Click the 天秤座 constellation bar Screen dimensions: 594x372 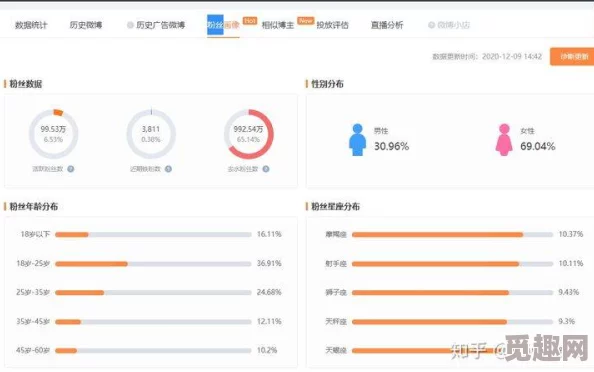click(x=452, y=322)
